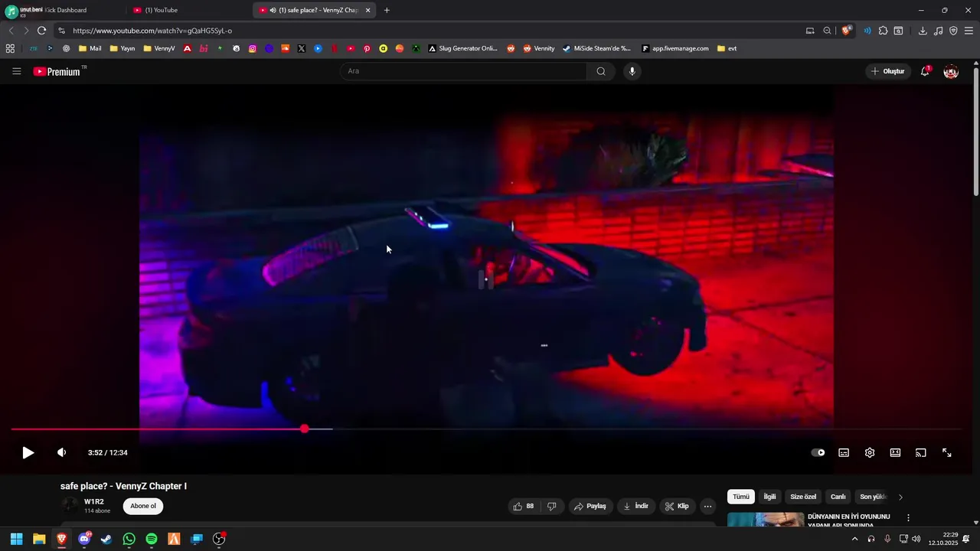Open Brave Shields lion icon
The image size is (980, 551).
click(846, 31)
